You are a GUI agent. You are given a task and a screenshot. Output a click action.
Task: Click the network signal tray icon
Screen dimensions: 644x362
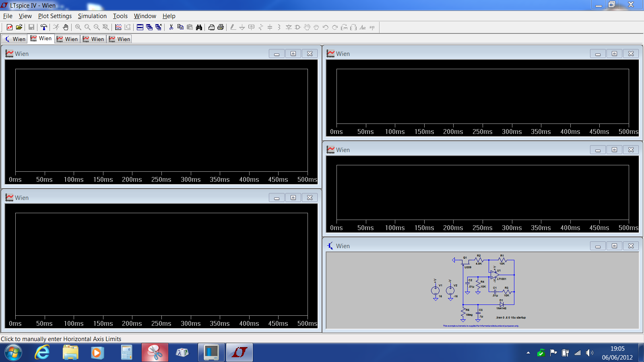click(x=578, y=353)
